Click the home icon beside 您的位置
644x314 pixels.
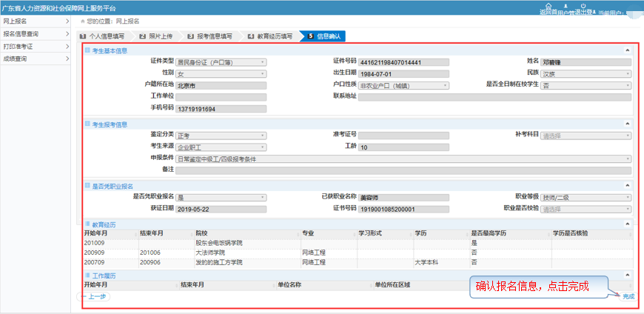83,21
